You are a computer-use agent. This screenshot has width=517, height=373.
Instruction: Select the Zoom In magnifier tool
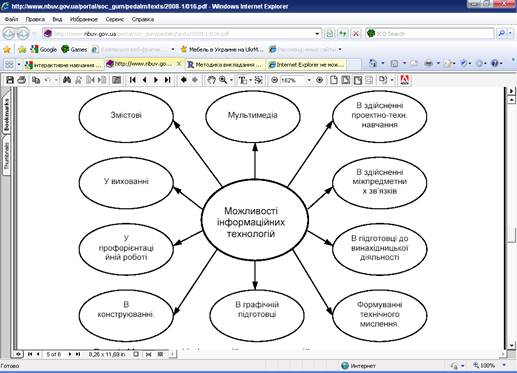[x=223, y=80]
